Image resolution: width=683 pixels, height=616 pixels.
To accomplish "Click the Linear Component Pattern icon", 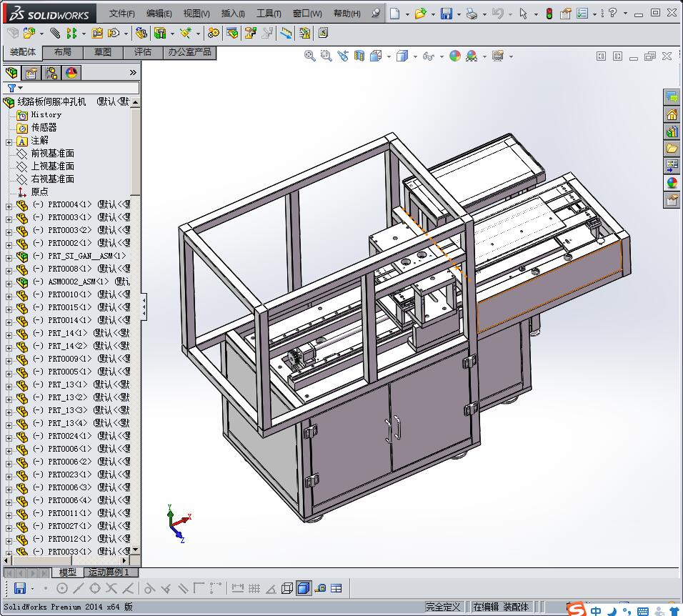I will [72, 33].
